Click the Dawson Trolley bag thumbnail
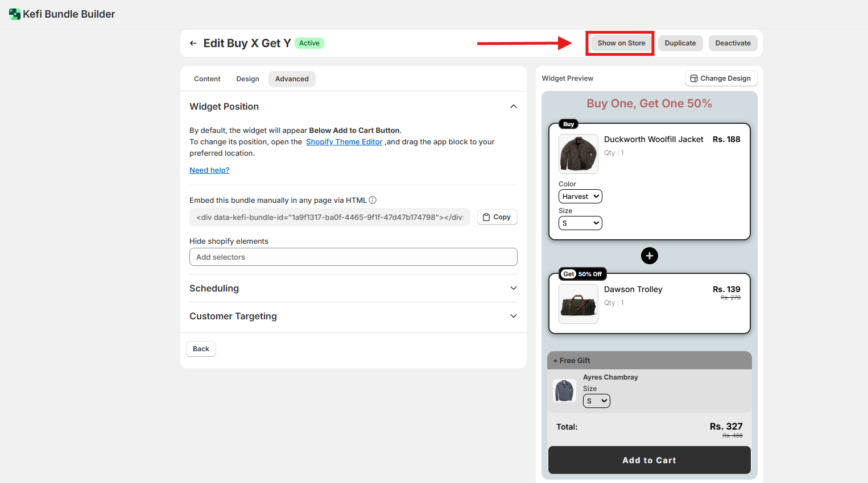This screenshot has width=868, height=483. coord(578,304)
